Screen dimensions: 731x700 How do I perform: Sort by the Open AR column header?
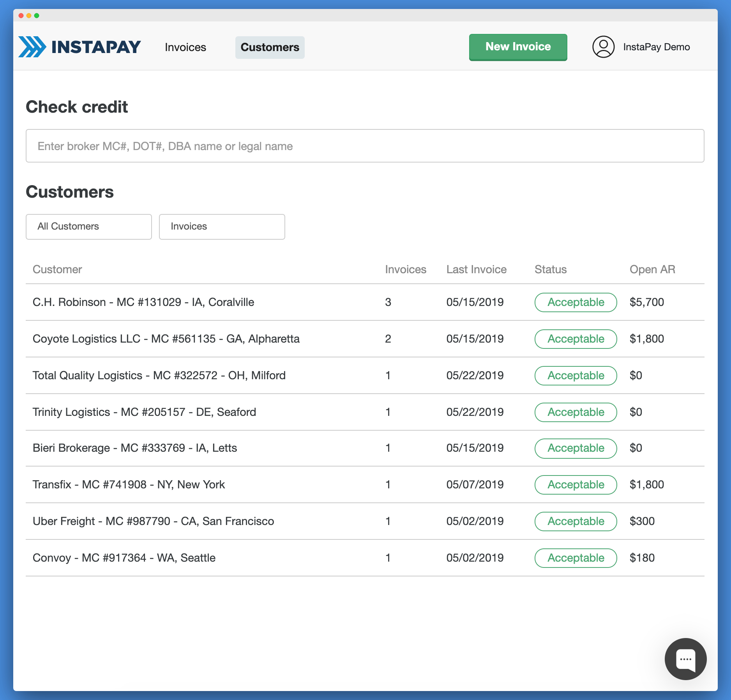(652, 269)
